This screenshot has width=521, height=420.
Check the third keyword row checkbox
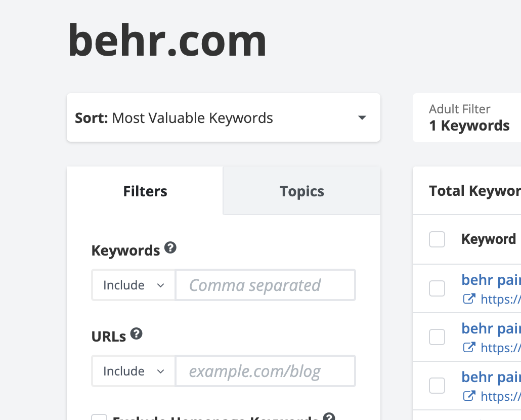coord(437,386)
